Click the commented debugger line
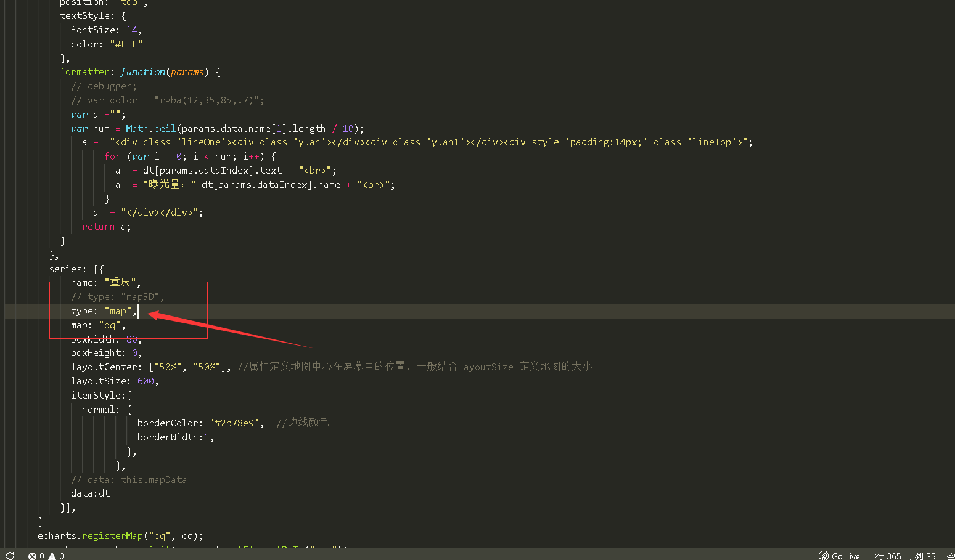Viewport: 955px width, 560px height. click(x=104, y=86)
